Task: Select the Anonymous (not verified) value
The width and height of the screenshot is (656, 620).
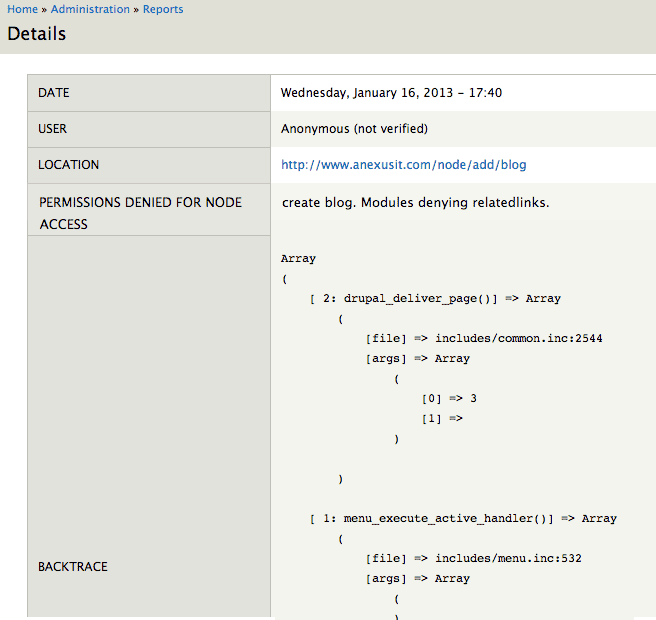Action: coord(354,129)
